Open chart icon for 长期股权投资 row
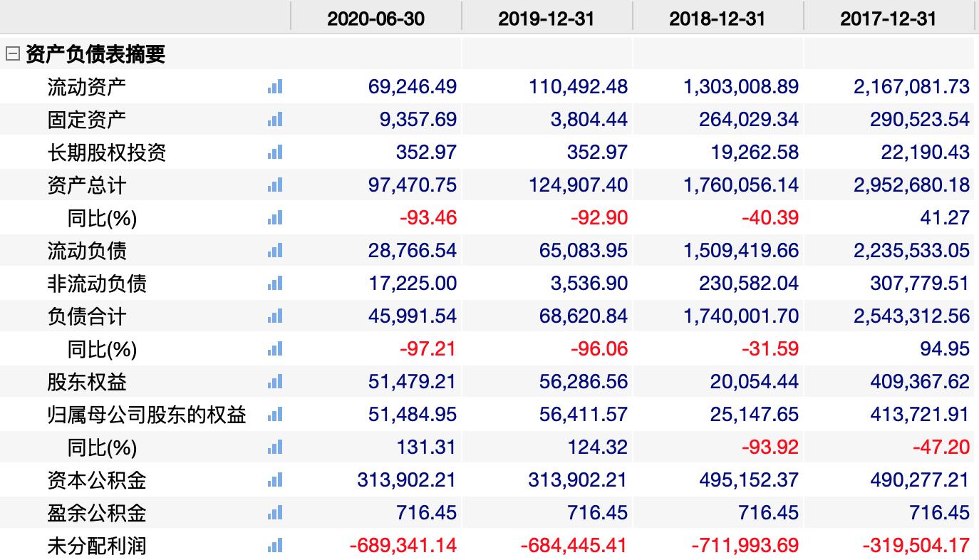Image resolution: width=979 pixels, height=560 pixels. (x=275, y=152)
